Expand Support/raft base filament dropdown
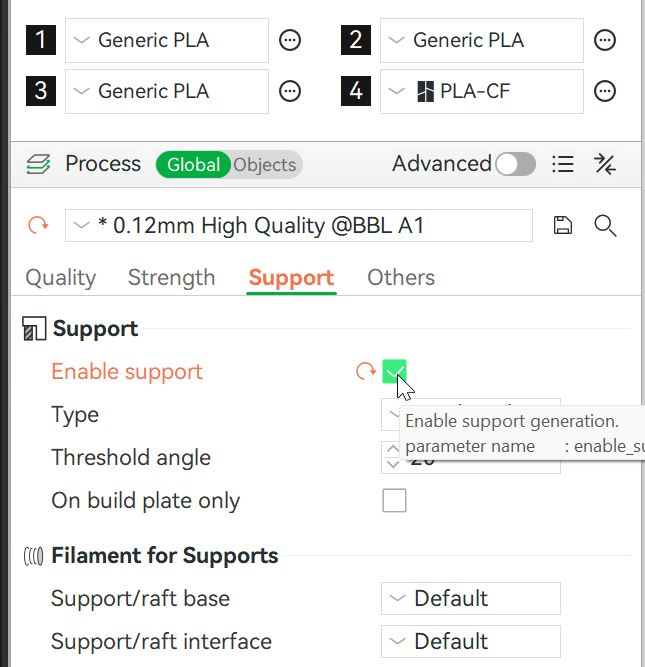The height and width of the screenshot is (667, 645). (470, 599)
